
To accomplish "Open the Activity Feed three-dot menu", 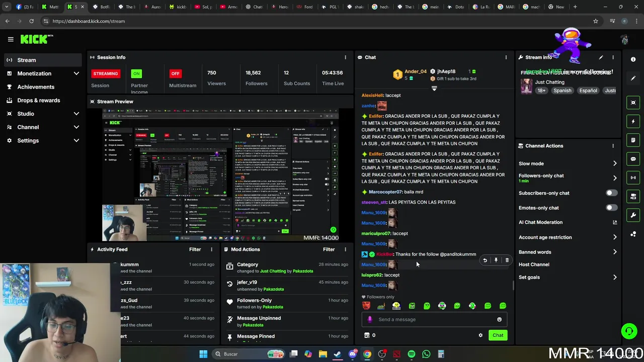I will click(x=211, y=249).
